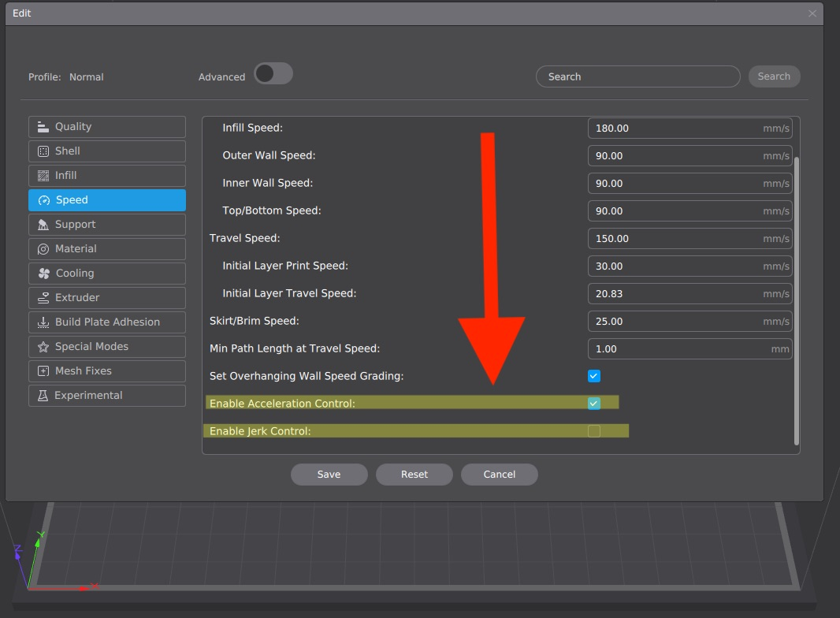Click the Material spool icon

coord(43,249)
